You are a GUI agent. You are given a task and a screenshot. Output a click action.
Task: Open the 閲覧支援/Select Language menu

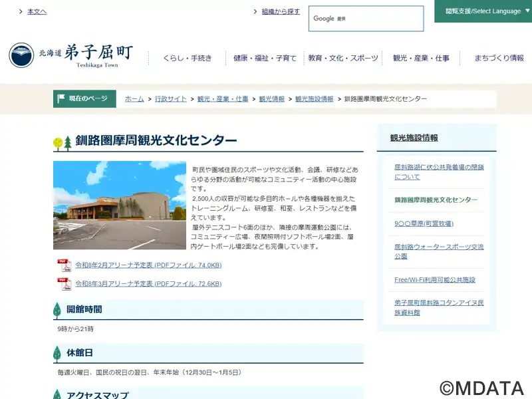(483, 11)
